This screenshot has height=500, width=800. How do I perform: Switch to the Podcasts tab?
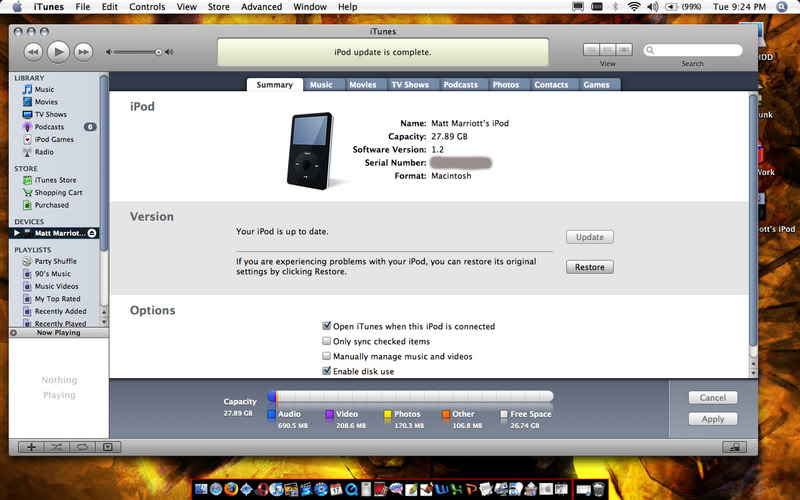461,85
